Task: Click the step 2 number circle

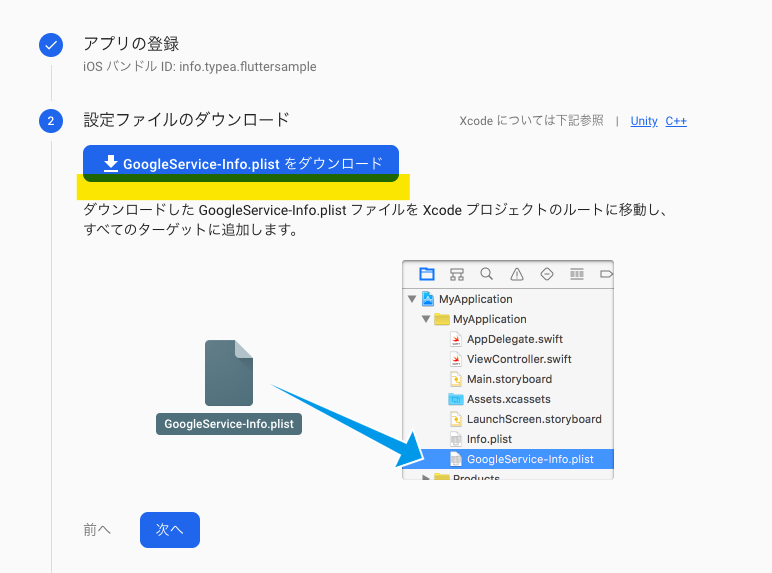Action: coord(51,121)
